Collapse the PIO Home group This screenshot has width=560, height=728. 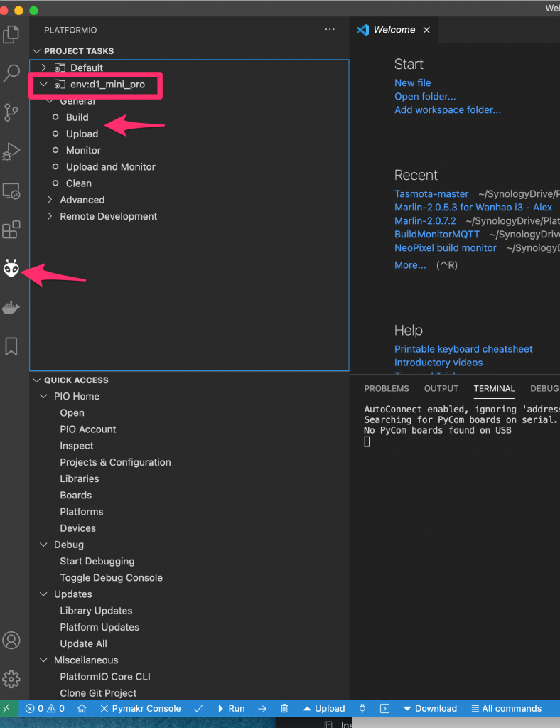point(43,397)
